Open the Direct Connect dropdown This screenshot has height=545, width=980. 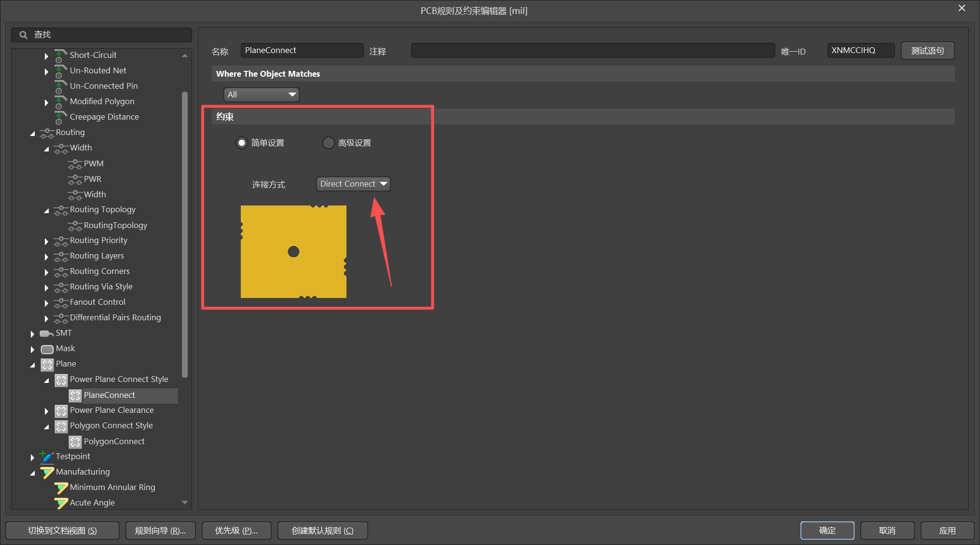point(353,184)
